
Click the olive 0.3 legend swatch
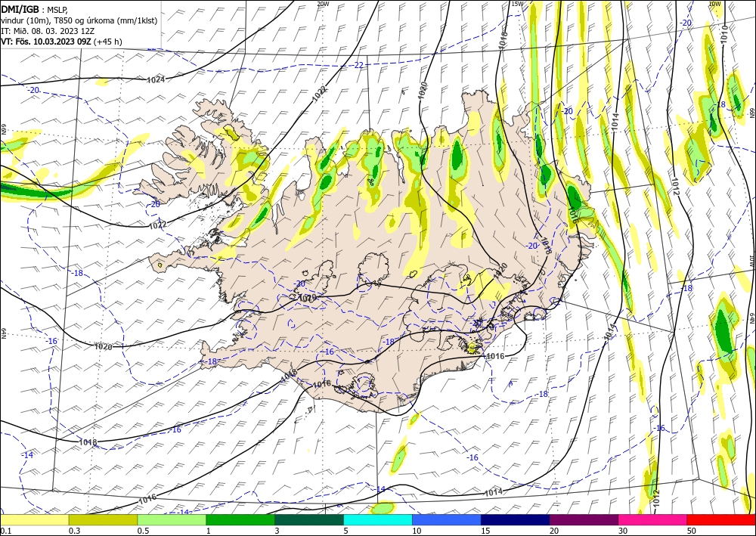pyautogui.click(x=103, y=519)
